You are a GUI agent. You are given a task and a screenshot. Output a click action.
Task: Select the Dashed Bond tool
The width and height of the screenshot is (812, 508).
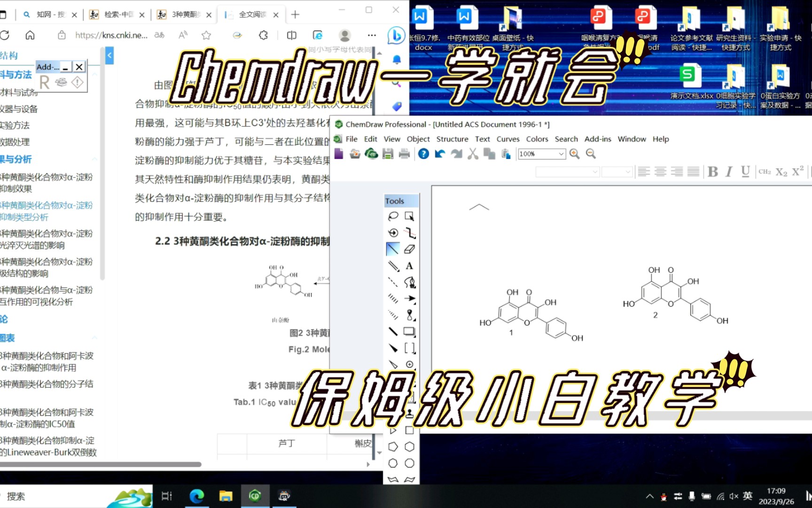393,282
